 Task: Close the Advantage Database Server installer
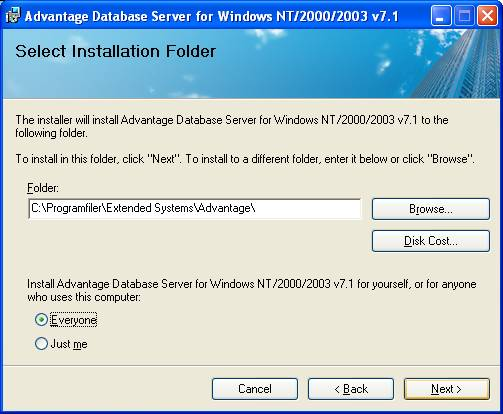point(487,16)
